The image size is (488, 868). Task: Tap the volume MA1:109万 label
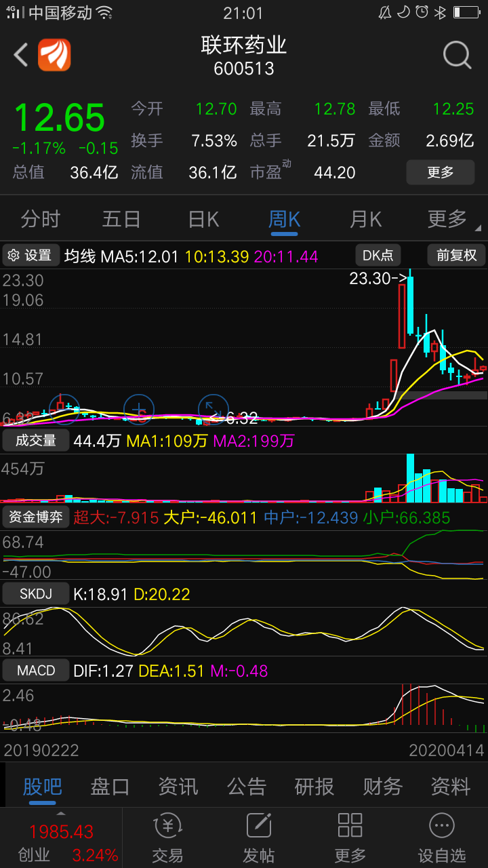coord(167,441)
